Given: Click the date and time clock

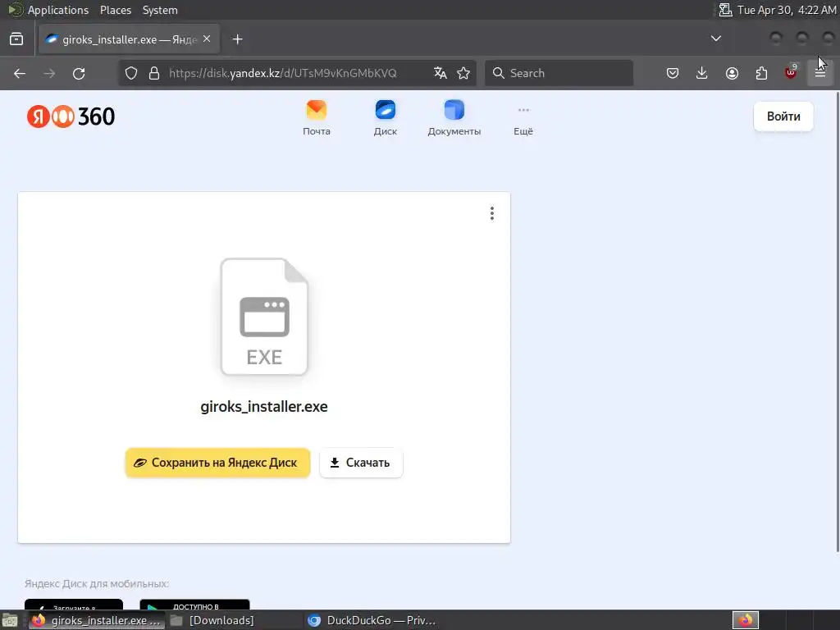Looking at the screenshot, I should [787, 10].
